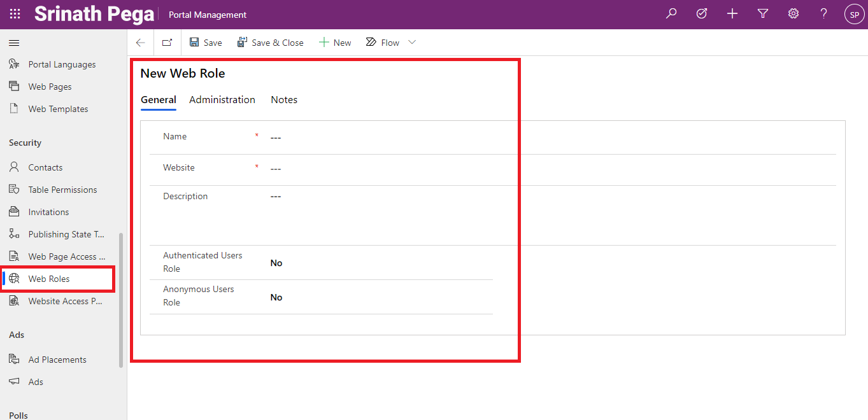Click Save & Close button
The image size is (868, 420).
271,43
